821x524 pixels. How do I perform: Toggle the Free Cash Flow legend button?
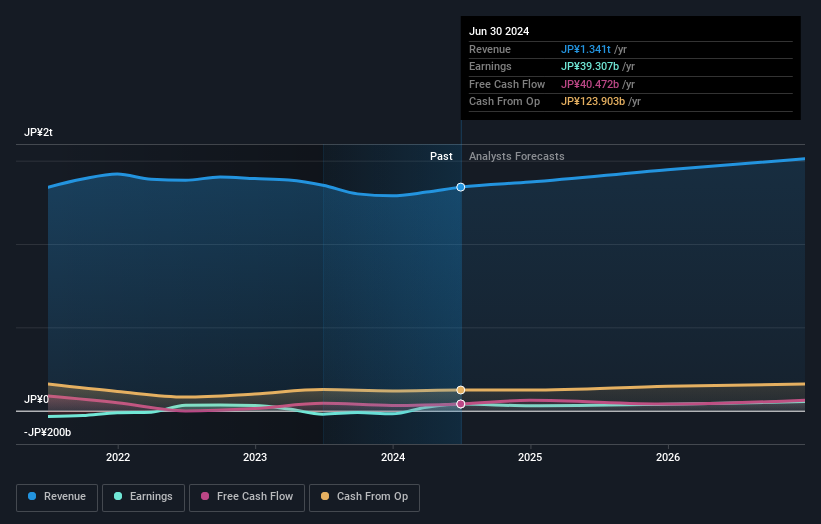[x=247, y=497]
